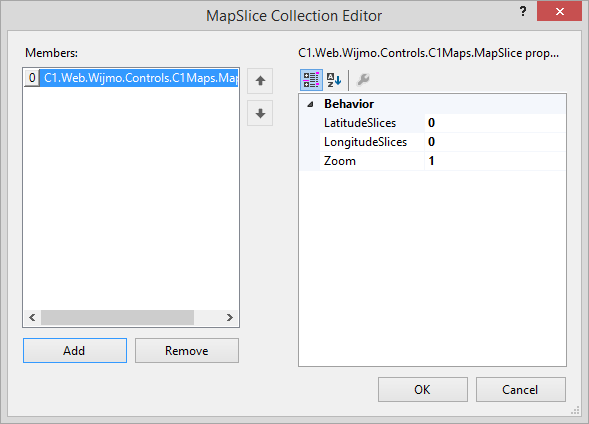The width and height of the screenshot is (589, 424).
Task: Confirm changes with OK
Action: [423, 389]
